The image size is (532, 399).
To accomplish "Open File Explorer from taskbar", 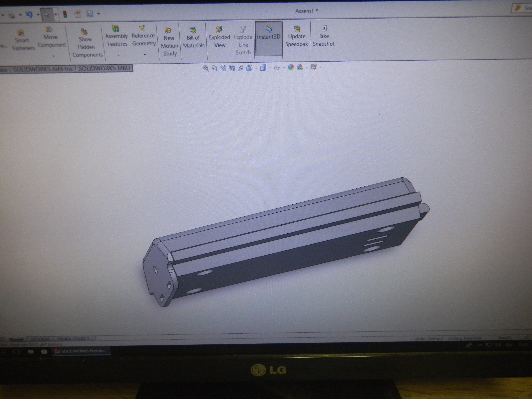I will [x=31, y=352].
